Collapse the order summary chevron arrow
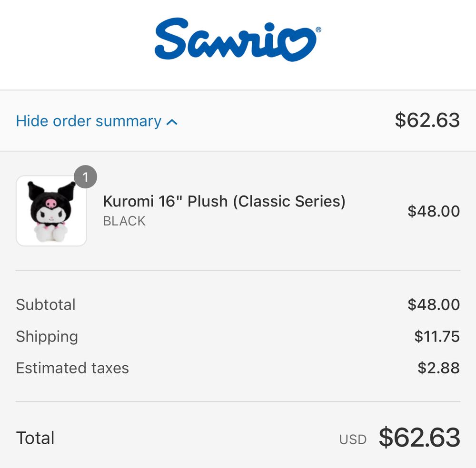Screen dimensions: 476x468 [x=172, y=122]
